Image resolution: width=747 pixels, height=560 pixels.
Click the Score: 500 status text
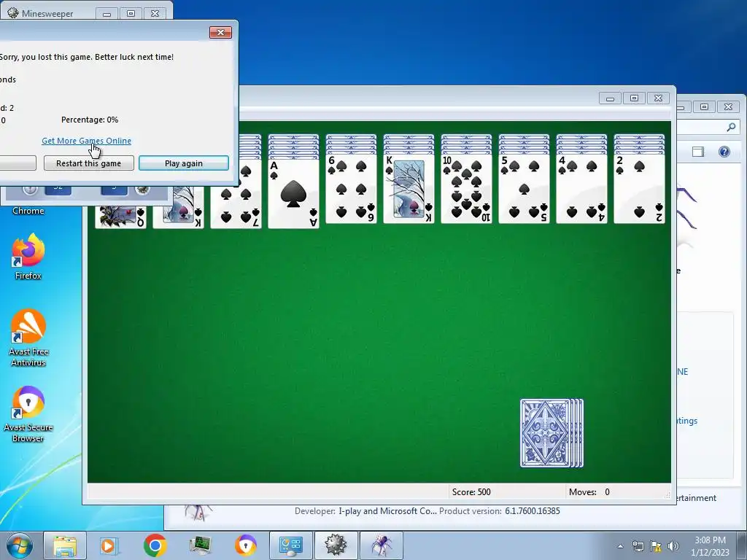[471, 492]
